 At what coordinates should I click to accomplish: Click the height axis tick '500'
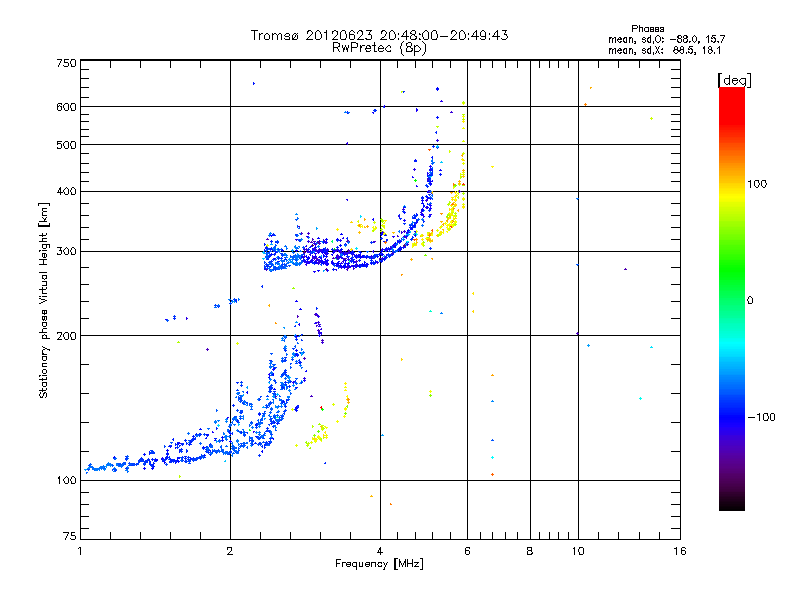[66, 145]
